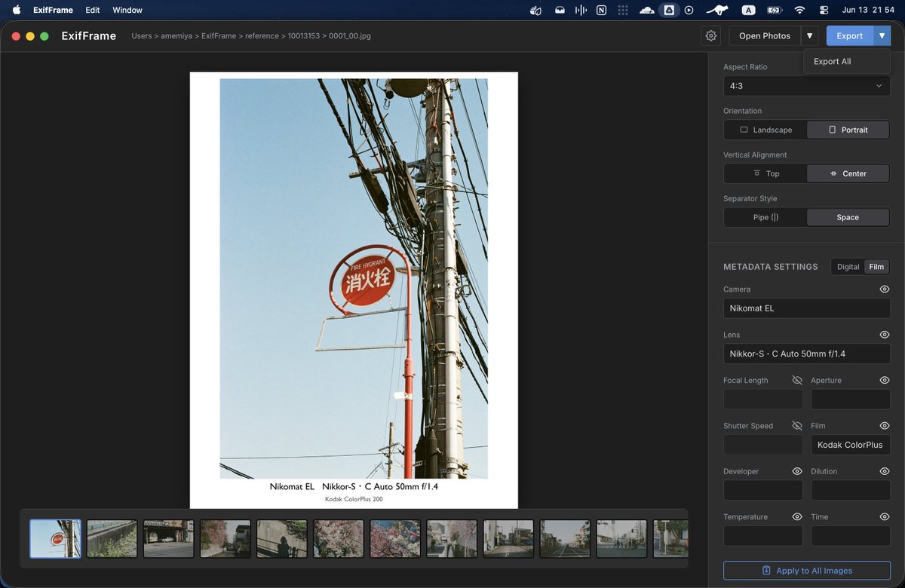This screenshot has width=905, height=588.
Task: Click the Kodak ColorPlus 200 caption under photo
Action: pos(354,499)
